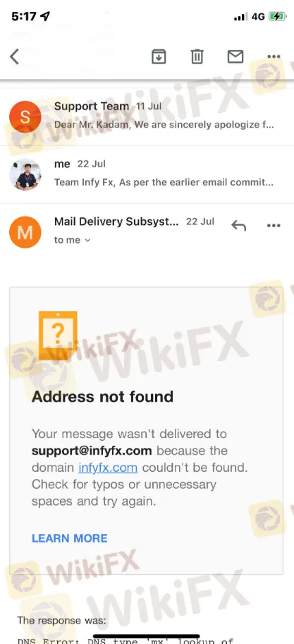
Task: Archive this email conversation
Action: coord(159,56)
